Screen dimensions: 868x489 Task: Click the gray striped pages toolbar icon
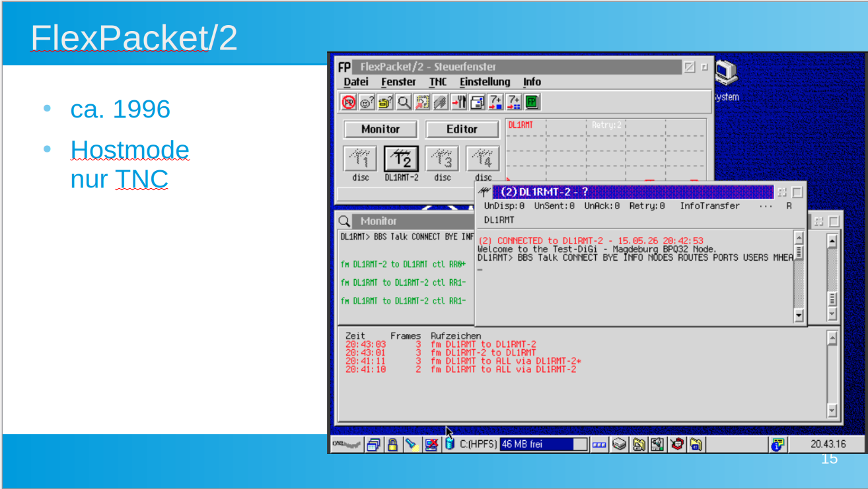(440, 102)
